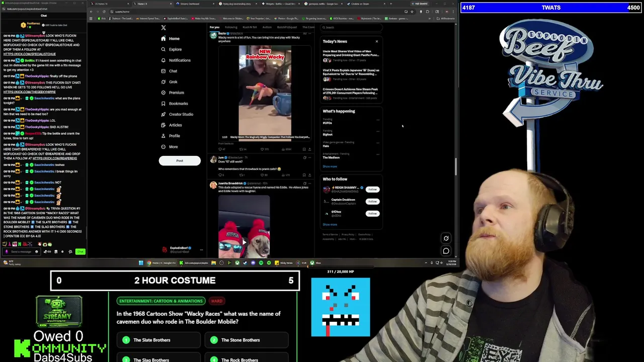This screenshot has width=644, height=362.
Task: Follow REIGN SHAMMY account
Action: (x=372, y=190)
